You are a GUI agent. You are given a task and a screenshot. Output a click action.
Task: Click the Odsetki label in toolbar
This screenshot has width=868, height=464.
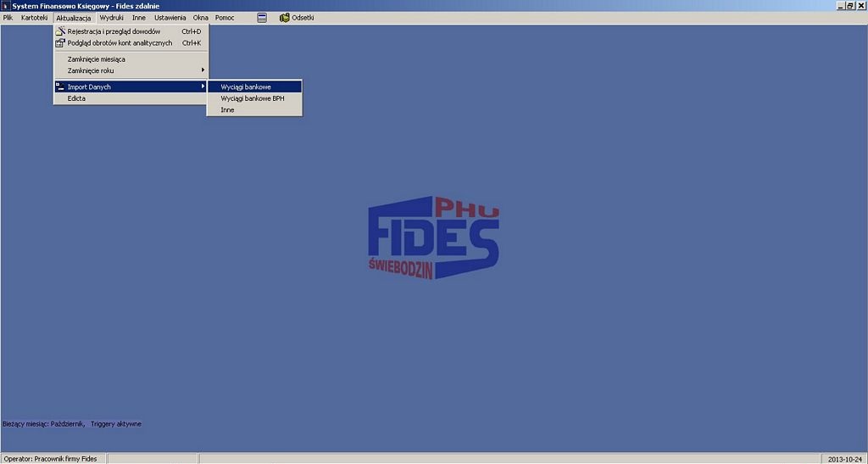[x=303, y=18]
